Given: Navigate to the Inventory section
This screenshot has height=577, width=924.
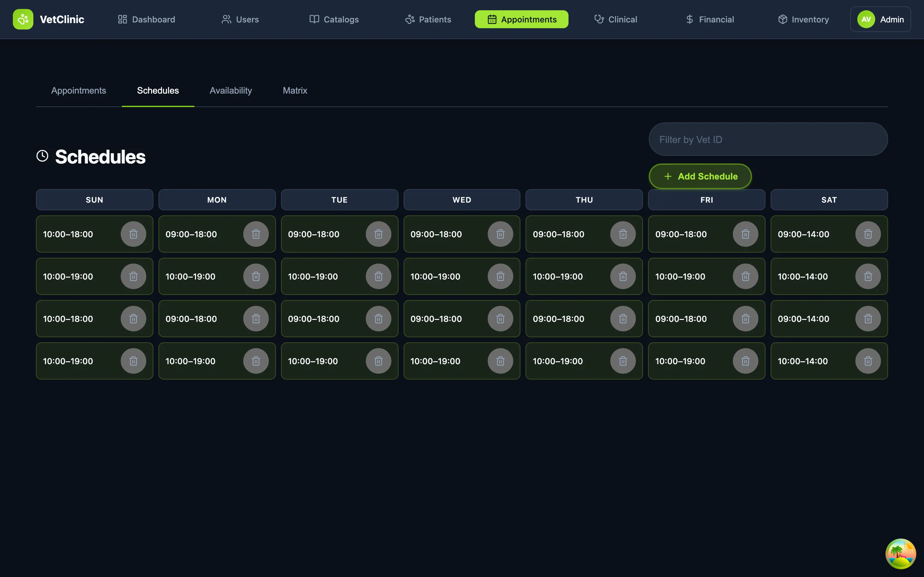Looking at the screenshot, I should click(x=803, y=19).
